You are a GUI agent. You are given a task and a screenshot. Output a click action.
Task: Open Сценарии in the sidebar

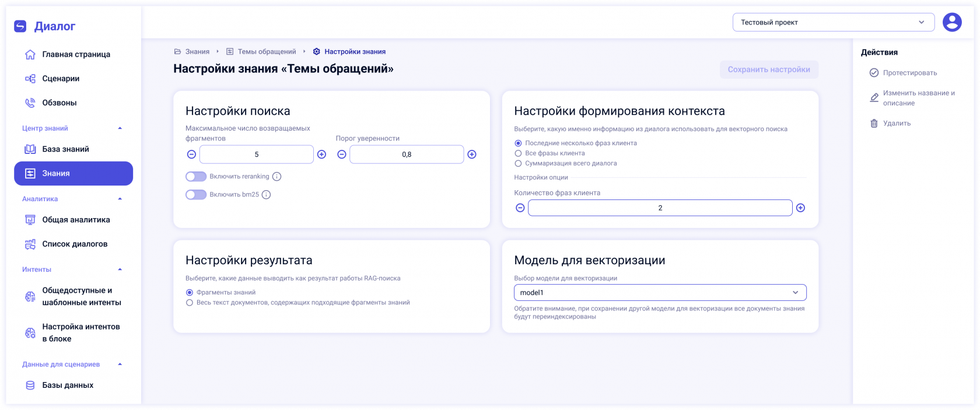[61, 79]
